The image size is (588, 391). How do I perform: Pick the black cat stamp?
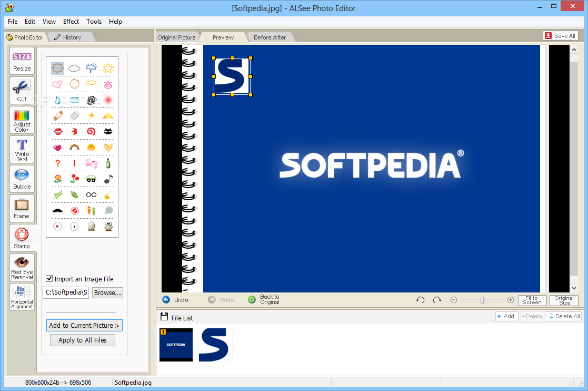point(108,131)
